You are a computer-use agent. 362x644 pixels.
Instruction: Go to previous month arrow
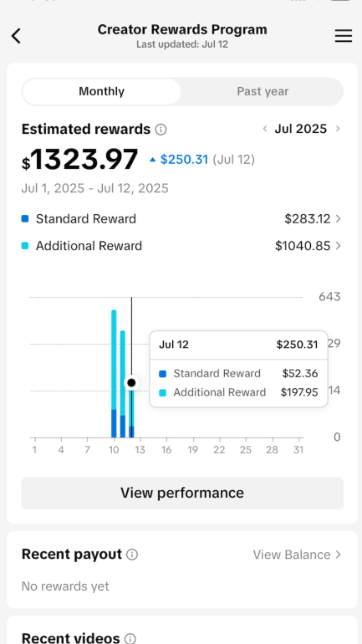click(x=265, y=129)
